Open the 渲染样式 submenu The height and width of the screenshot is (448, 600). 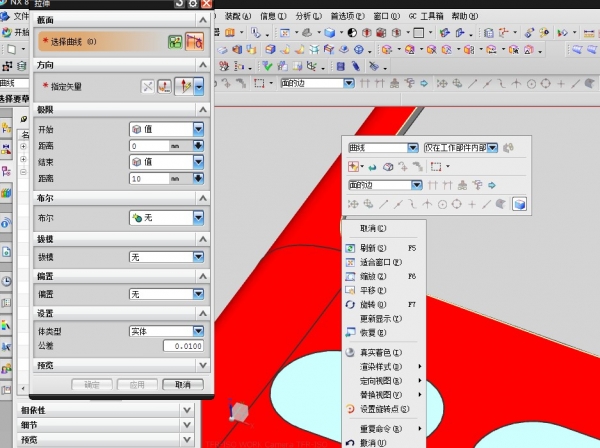pyautogui.click(x=383, y=367)
